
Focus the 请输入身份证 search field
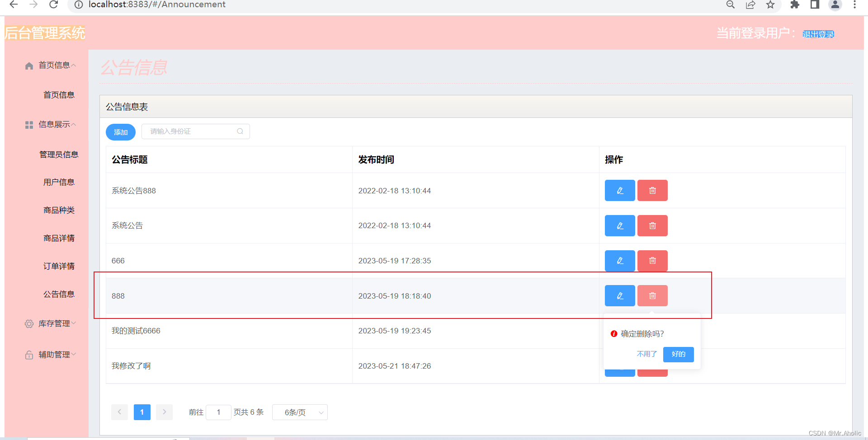[196, 131]
